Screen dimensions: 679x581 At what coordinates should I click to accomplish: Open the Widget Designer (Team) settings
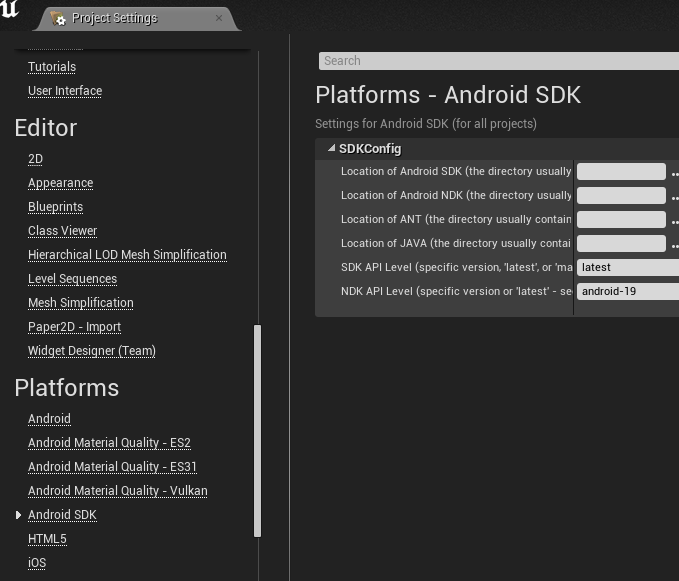coord(92,351)
